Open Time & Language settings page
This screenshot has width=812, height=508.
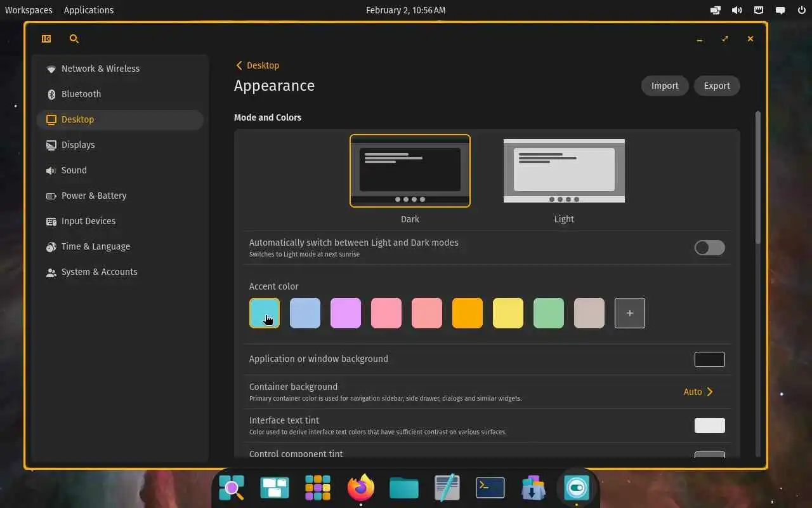point(120,246)
